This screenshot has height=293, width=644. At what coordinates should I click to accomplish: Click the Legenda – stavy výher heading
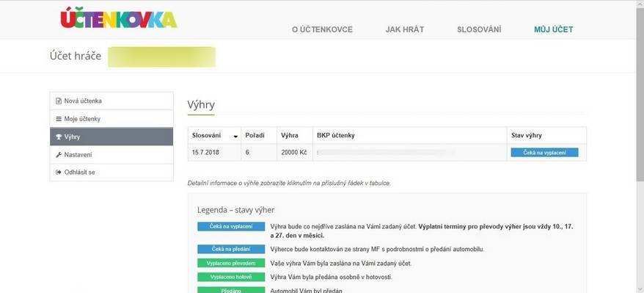coord(235,210)
